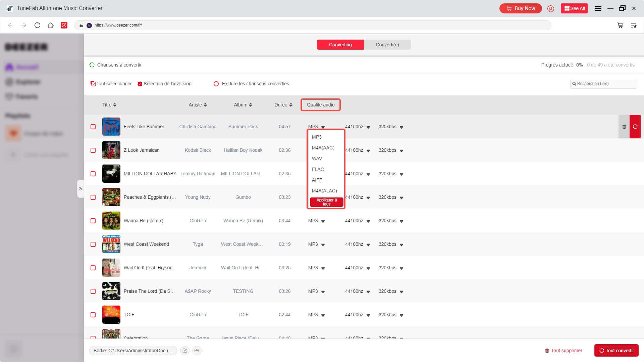Delete Feels Like Summer with trash icon
The height and width of the screenshot is (362, 644).
click(x=624, y=127)
